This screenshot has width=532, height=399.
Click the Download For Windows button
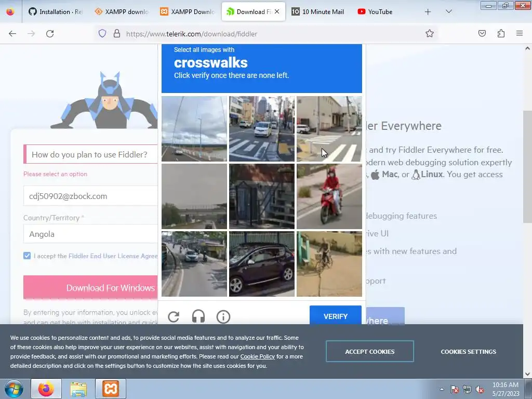(90, 288)
